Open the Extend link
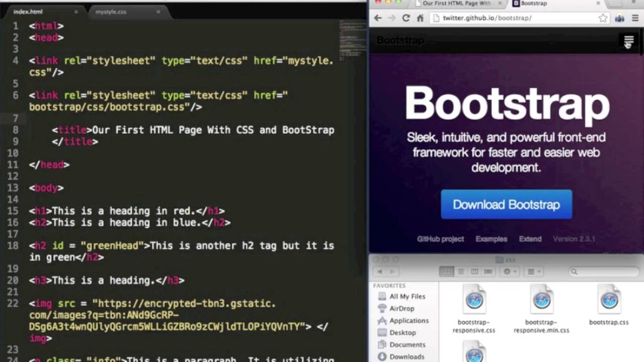Viewport: 644px width, 362px height. tap(530, 239)
